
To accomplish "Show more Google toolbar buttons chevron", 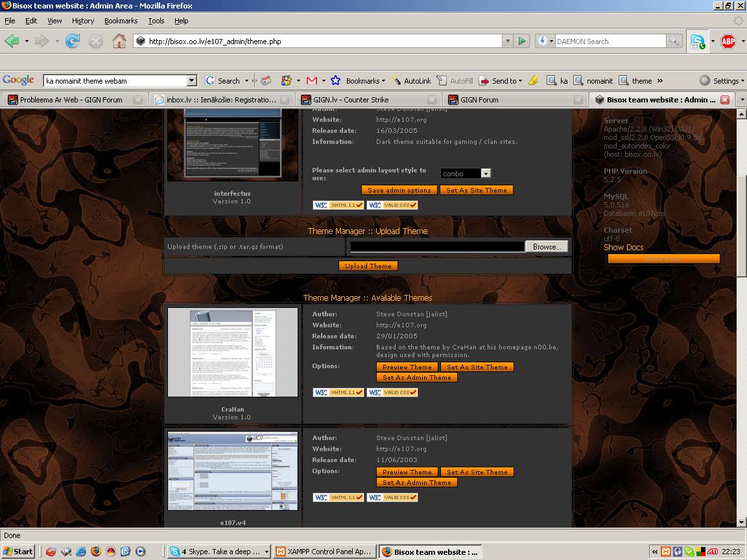I will (x=660, y=81).
